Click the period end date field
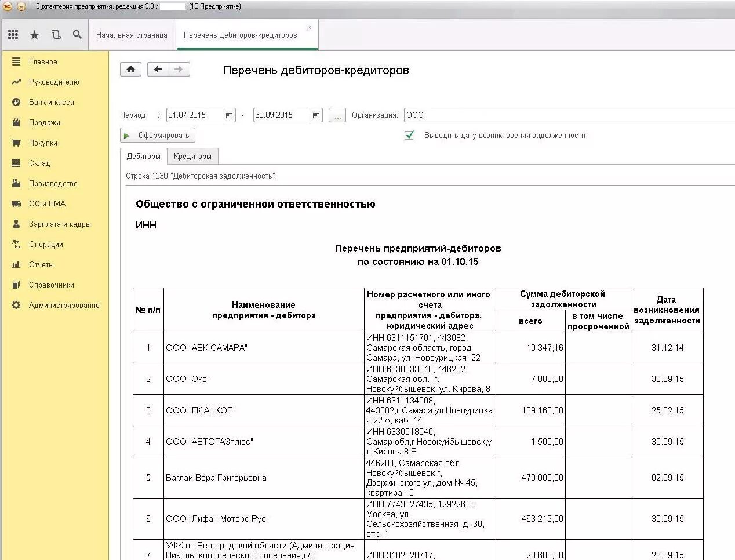 281,115
